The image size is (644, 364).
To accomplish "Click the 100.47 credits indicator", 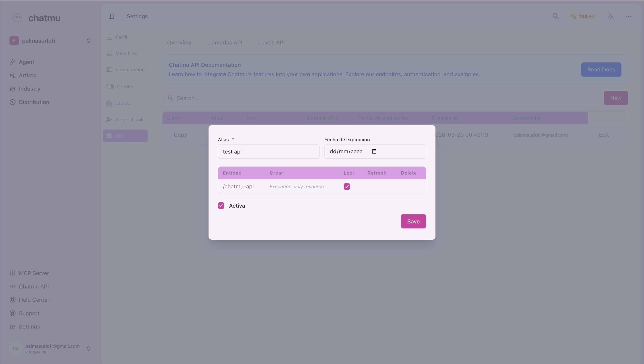I will [x=583, y=16].
